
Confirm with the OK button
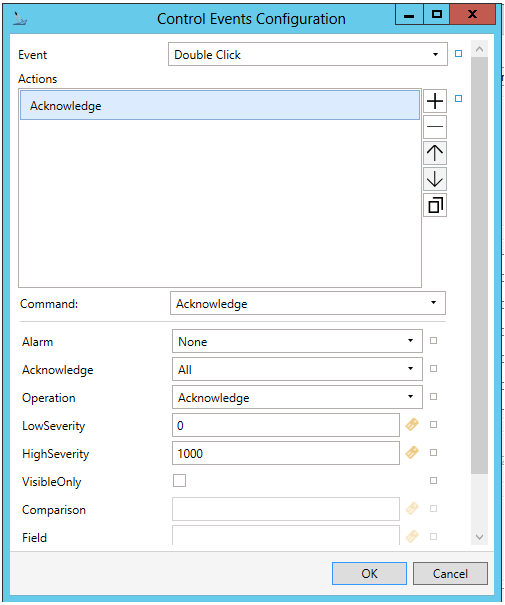369,573
